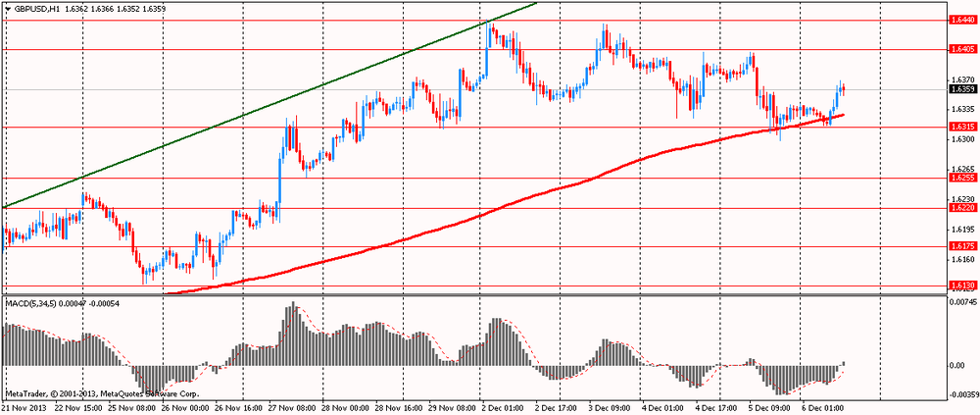The image size is (980, 415).
Task: Select the 1.6255 red price label
Action: tap(960, 178)
